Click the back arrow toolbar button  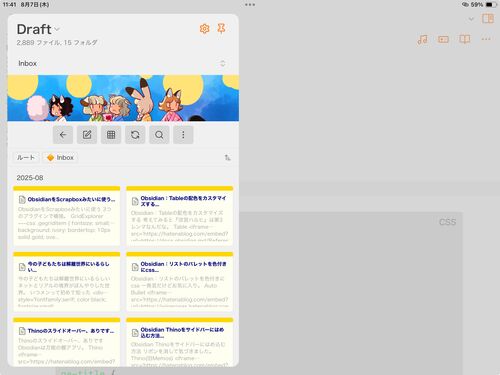[63, 135]
